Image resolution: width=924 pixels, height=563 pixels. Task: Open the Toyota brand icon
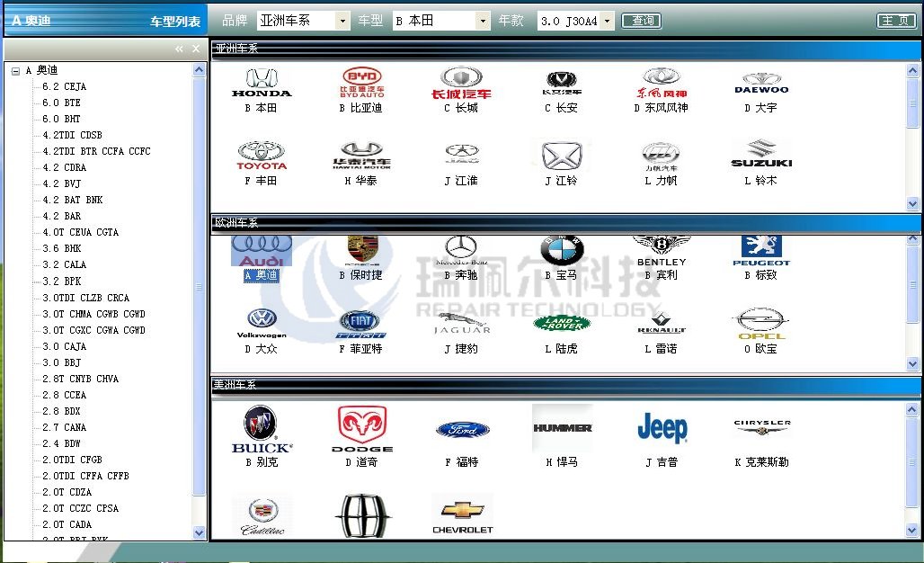pos(261,156)
